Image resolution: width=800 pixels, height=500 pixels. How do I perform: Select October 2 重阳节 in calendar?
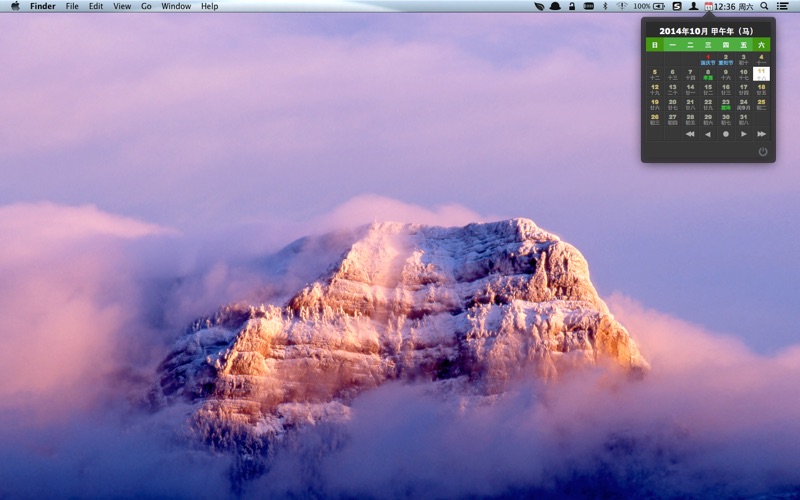(x=726, y=59)
